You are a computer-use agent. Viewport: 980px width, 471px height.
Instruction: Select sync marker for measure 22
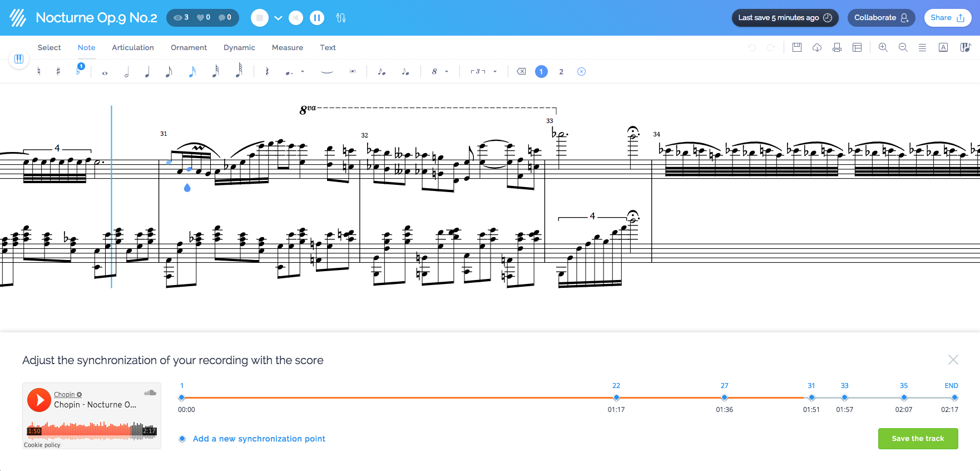pyautogui.click(x=616, y=398)
